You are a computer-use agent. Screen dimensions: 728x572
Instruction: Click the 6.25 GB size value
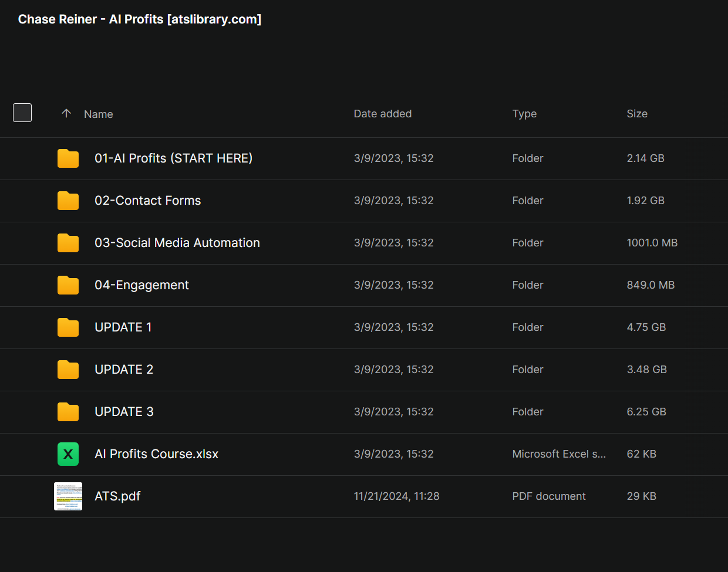(646, 412)
